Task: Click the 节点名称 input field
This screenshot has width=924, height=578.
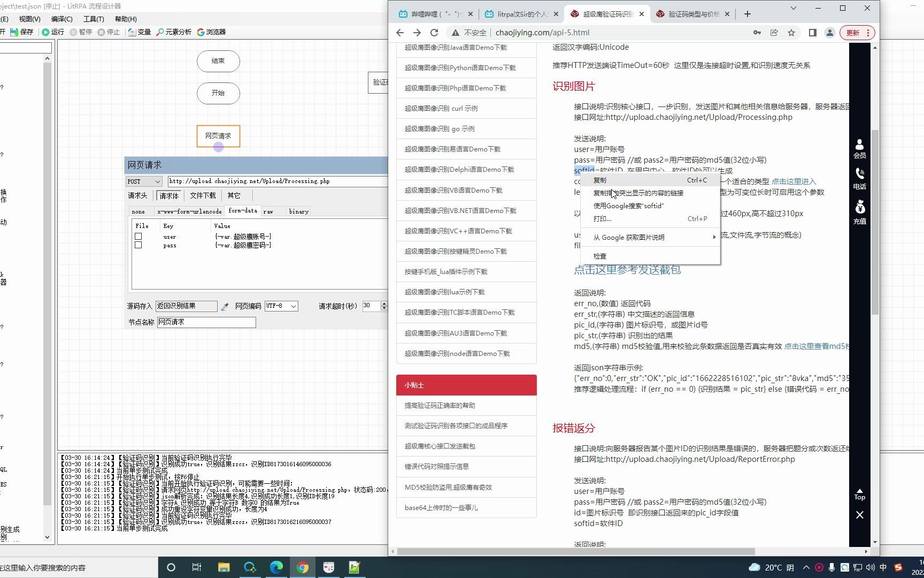Action: 206,322
